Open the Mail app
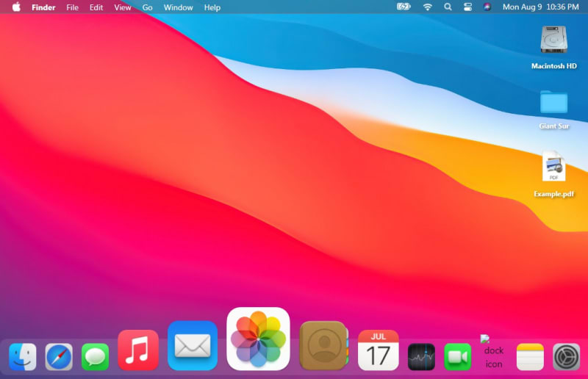Image resolution: width=588 pixels, height=379 pixels. point(193,345)
